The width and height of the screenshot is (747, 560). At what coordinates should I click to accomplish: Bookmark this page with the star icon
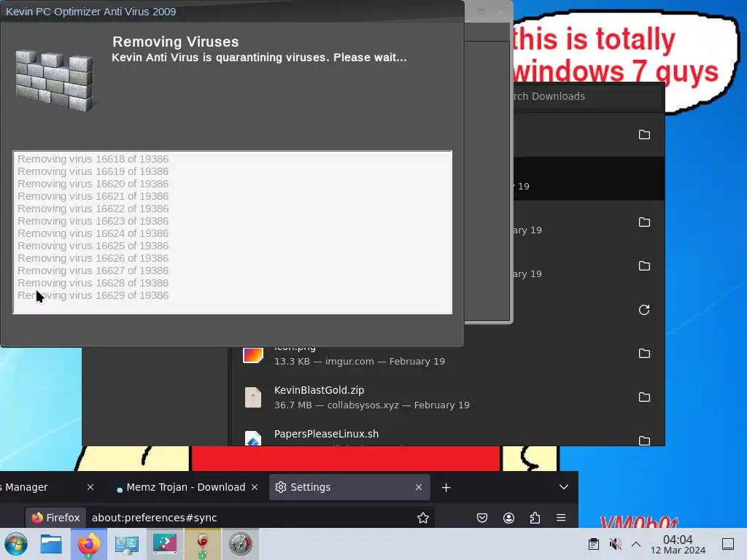pos(422,518)
